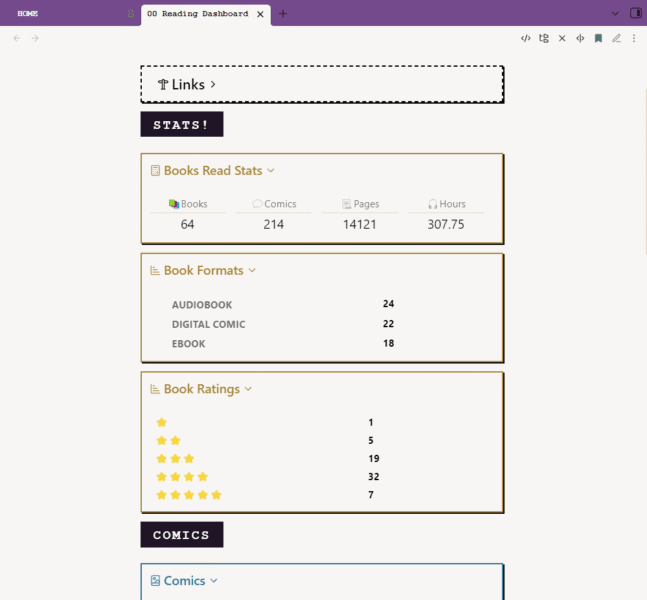Viewport: 647px width, 600px height.
Task: Collapse the Book Formats callout
Action: [x=252, y=271]
